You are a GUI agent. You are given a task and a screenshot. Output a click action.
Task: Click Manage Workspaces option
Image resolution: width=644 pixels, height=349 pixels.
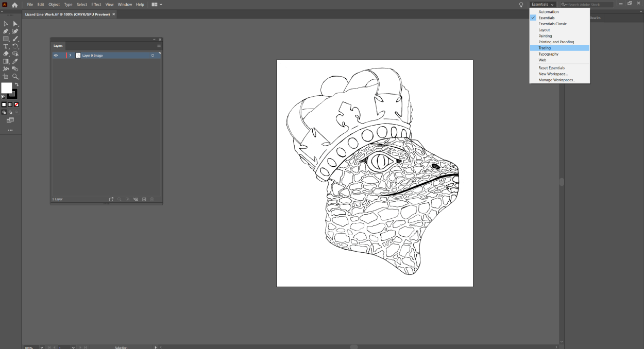click(x=556, y=80)
